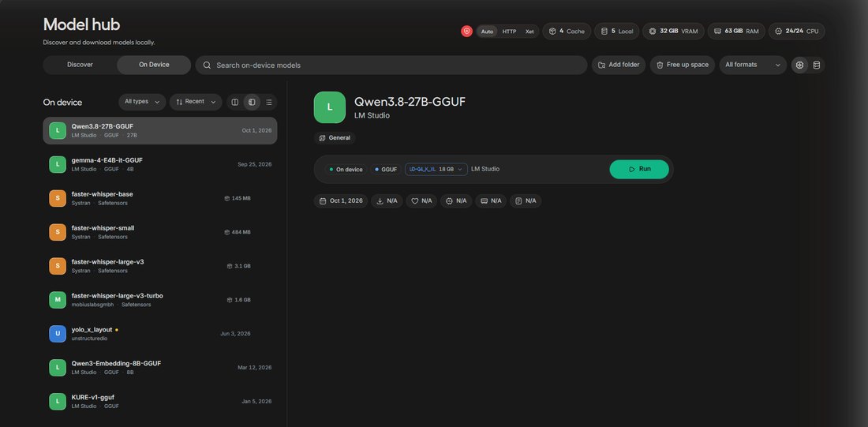868x427 pixels.
Task: Click the 24/24 CPU chip
Action: (797, 32)
